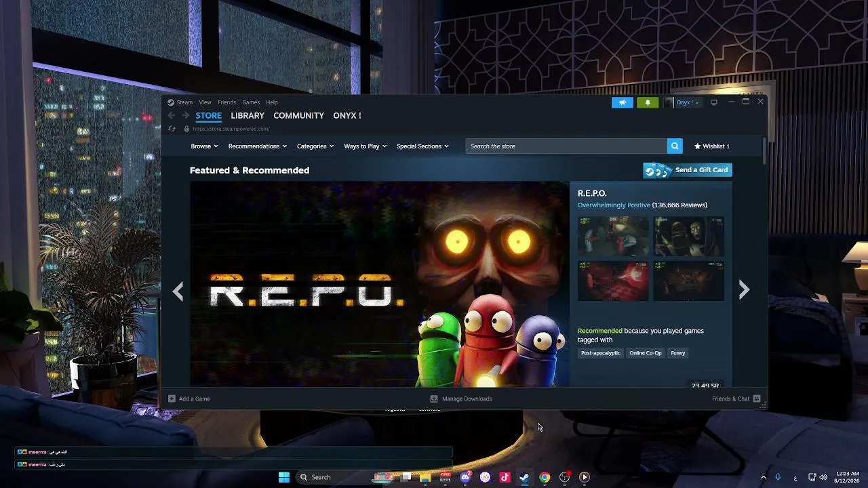Image resolution: width=868 pixels, height=488 pixels.
Task: Open the Windows Start menu
Action: click(x=284, y=477)
